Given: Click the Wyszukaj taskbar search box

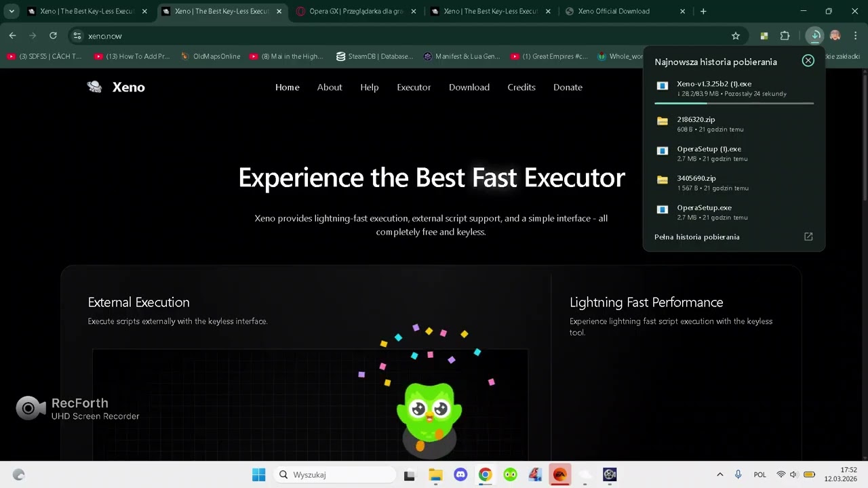Looking at the screenshot, I should pos(335,475).
